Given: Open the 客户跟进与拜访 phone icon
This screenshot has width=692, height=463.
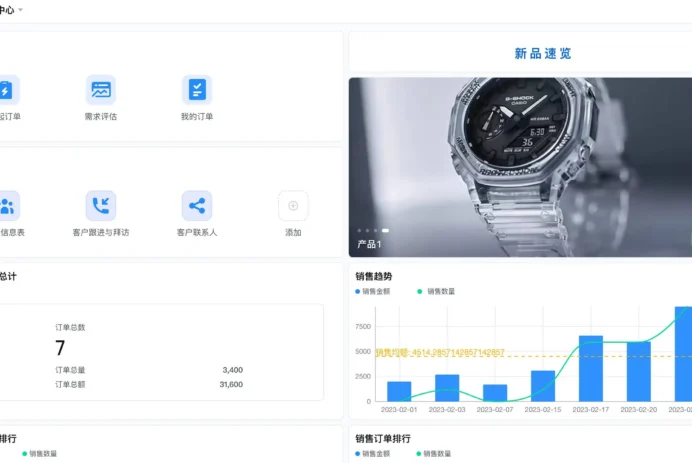Looking at the screenshot, I should [x=101, y=206].
